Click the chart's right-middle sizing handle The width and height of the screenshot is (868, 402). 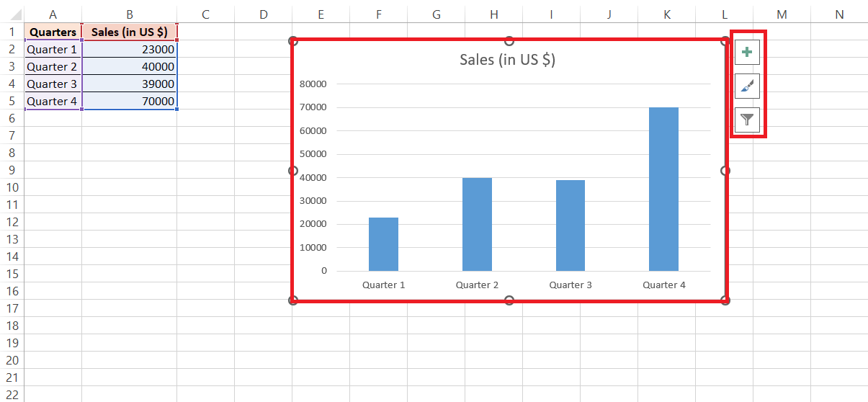click(x=725, y=171)
